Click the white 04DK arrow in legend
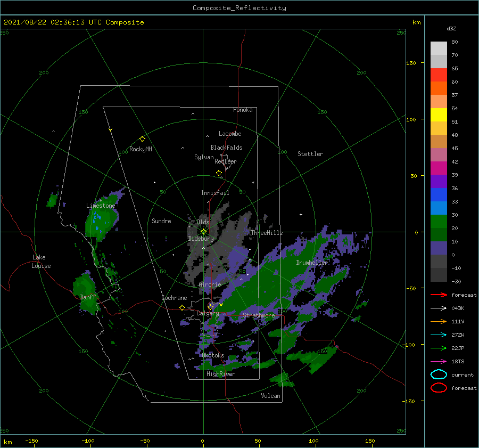Image resolution: width=479 pixels, height=448 pixels. [439, 308]
